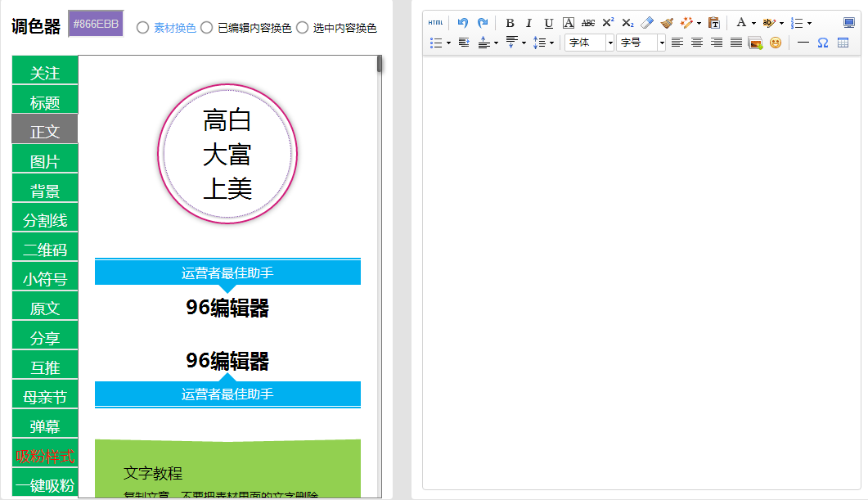Apply subscript formatting

point(627,23)
